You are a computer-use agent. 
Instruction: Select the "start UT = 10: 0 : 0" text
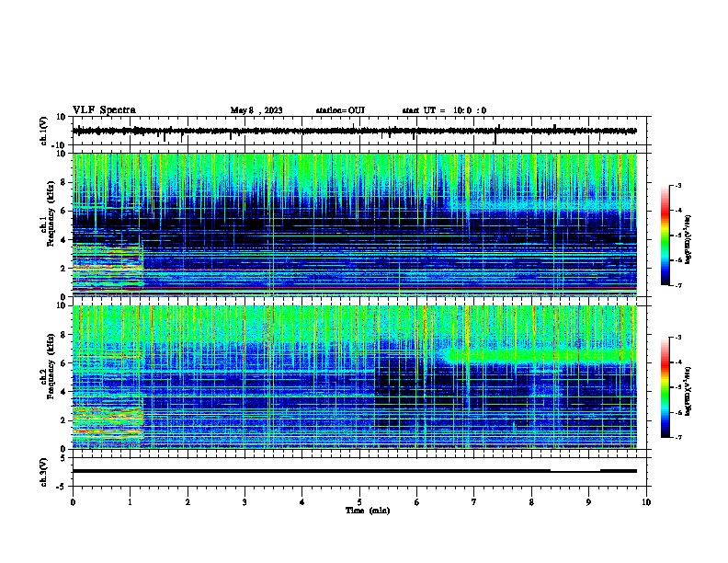(x=444, y=110)
